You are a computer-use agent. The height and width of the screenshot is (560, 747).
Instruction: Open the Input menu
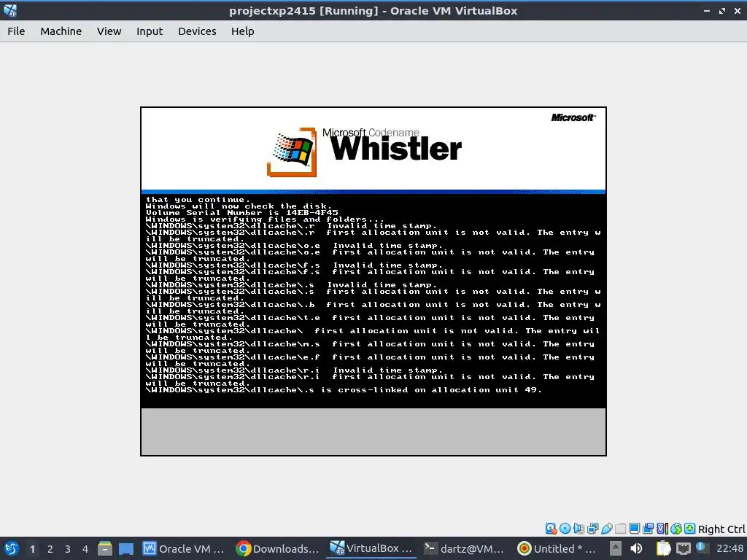coord(150,31)
